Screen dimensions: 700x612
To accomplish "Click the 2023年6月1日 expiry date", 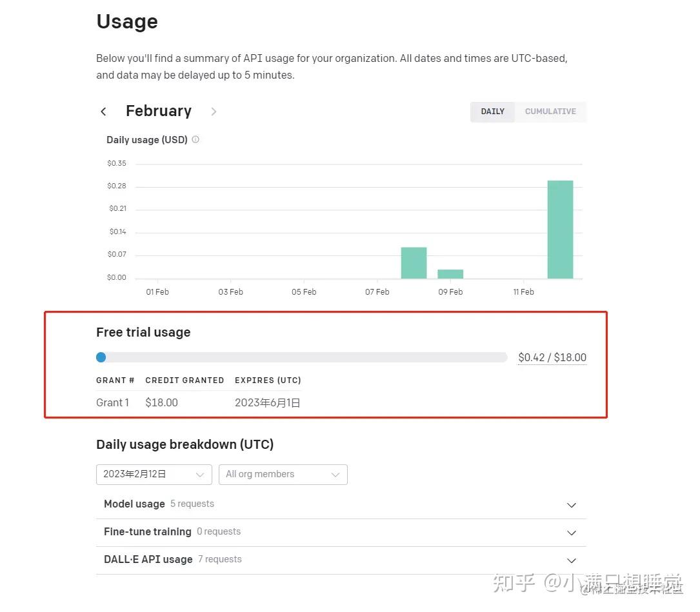I will (267, 402).
